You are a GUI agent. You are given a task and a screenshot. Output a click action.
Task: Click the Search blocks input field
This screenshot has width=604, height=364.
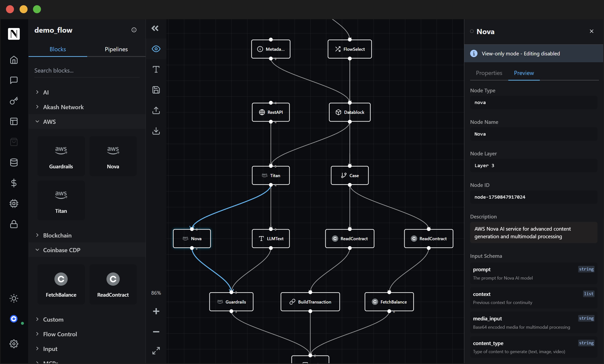click(x=87, y=71)
